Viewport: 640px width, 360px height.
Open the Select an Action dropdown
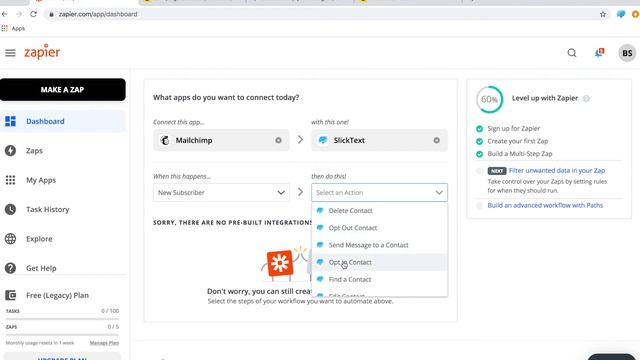[x=379, y=193]
